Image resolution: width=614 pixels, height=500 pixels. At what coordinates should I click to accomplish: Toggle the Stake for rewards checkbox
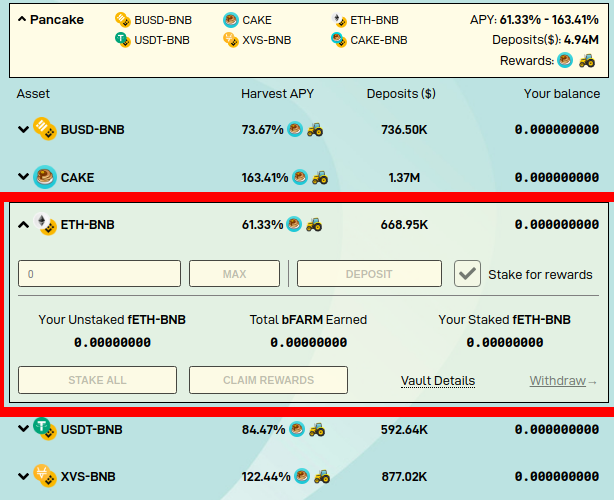467,274
